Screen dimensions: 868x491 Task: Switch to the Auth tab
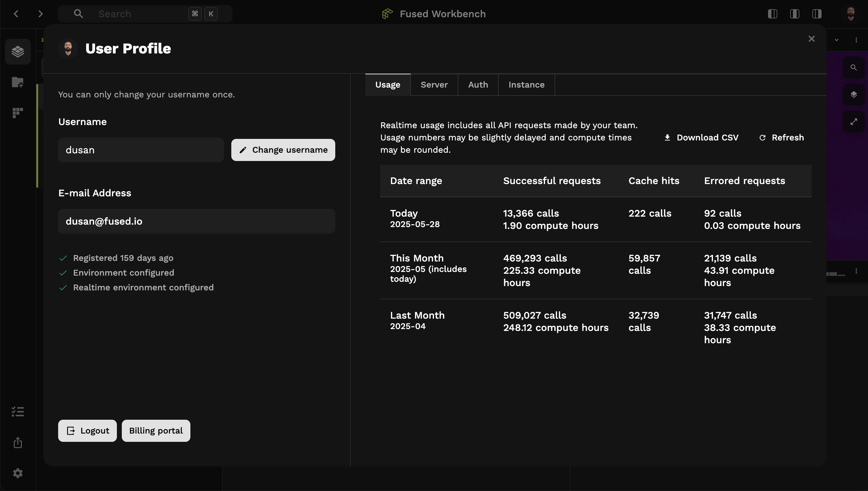[x=478, y=84]
